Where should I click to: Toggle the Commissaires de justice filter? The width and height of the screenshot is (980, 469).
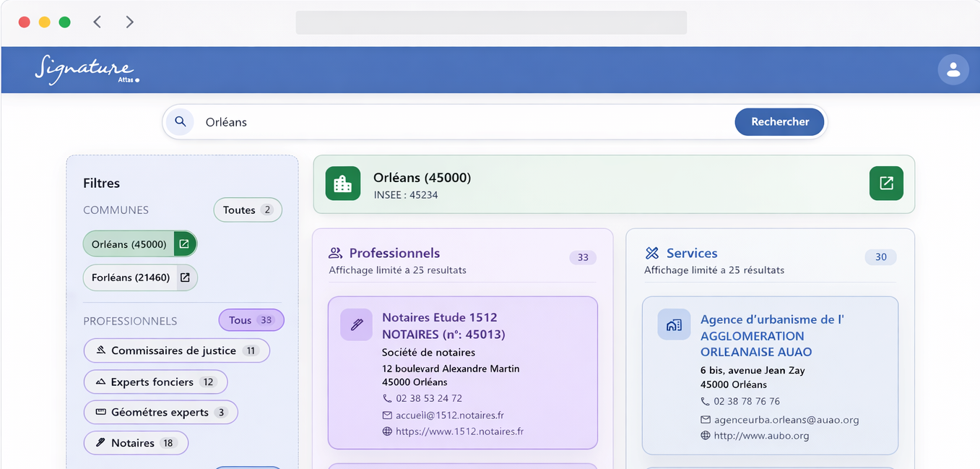(x=176, y=350)
